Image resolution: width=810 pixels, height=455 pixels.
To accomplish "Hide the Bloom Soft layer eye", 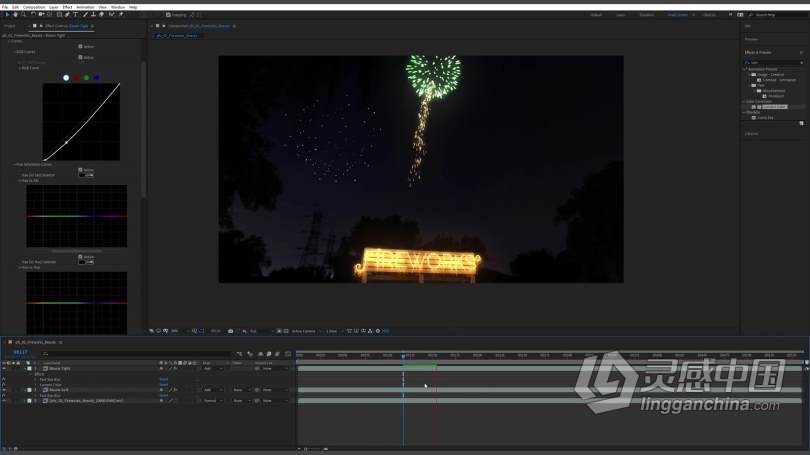I will [x=4, y=390].
